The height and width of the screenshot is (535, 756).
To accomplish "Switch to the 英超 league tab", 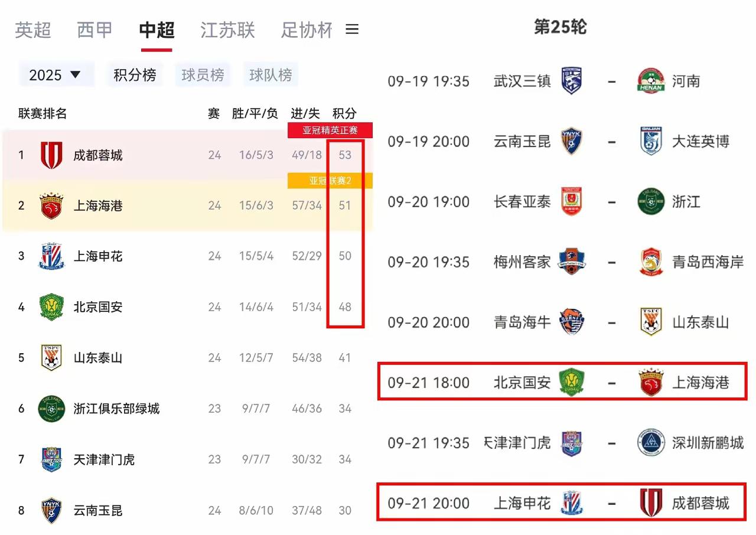I will pos(33,30).
